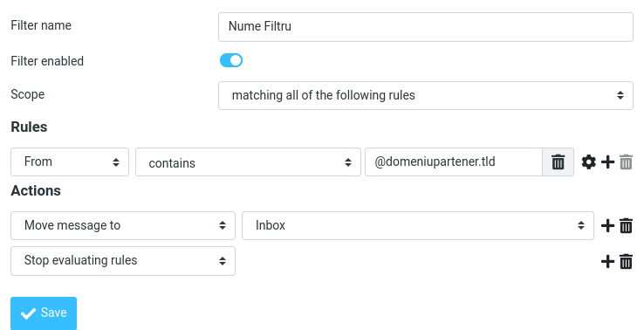Click into the Filter name field
This screenshot has height=330, width=644.
point(426,27)
